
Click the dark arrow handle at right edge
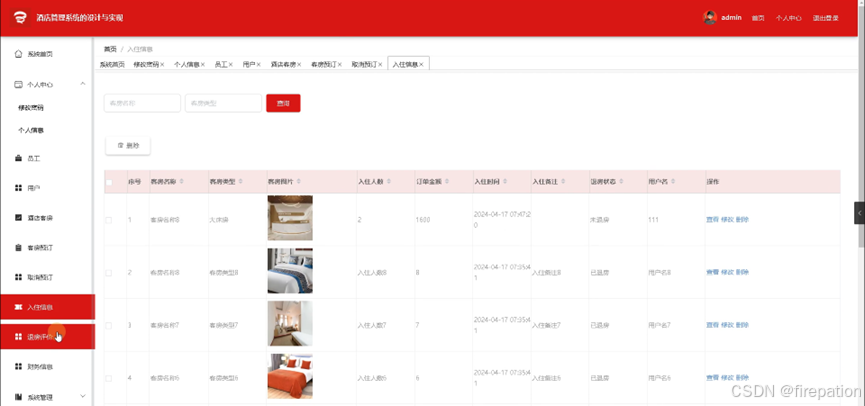[x=859, y=213]
